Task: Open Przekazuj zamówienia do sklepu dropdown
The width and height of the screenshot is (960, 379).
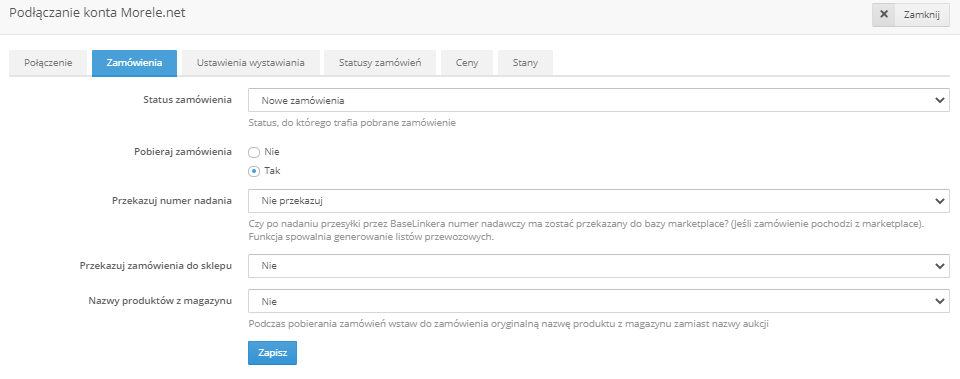Action: pyautogui.click(x=599, y=266)
